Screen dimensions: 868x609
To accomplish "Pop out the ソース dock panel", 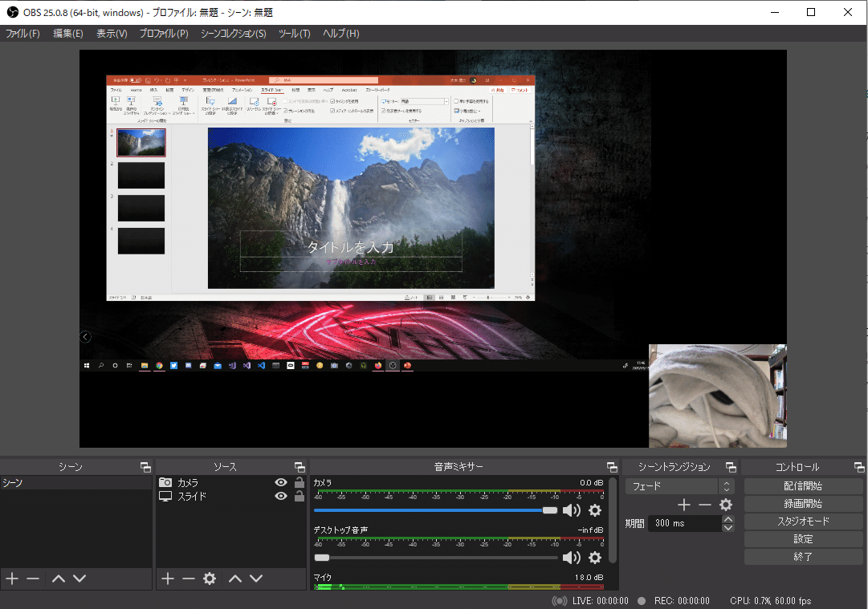I will point(300,467).
